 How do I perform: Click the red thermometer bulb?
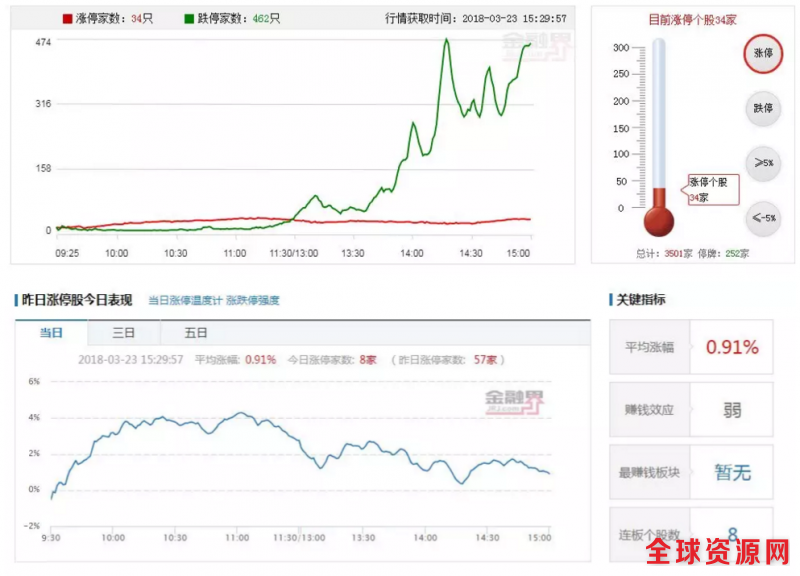pos(659,218)
